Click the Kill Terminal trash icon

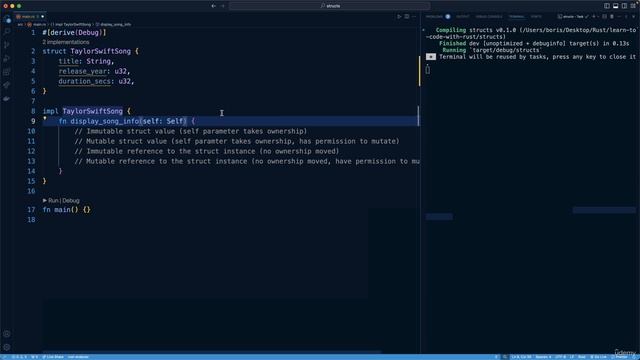pos(611,17)
